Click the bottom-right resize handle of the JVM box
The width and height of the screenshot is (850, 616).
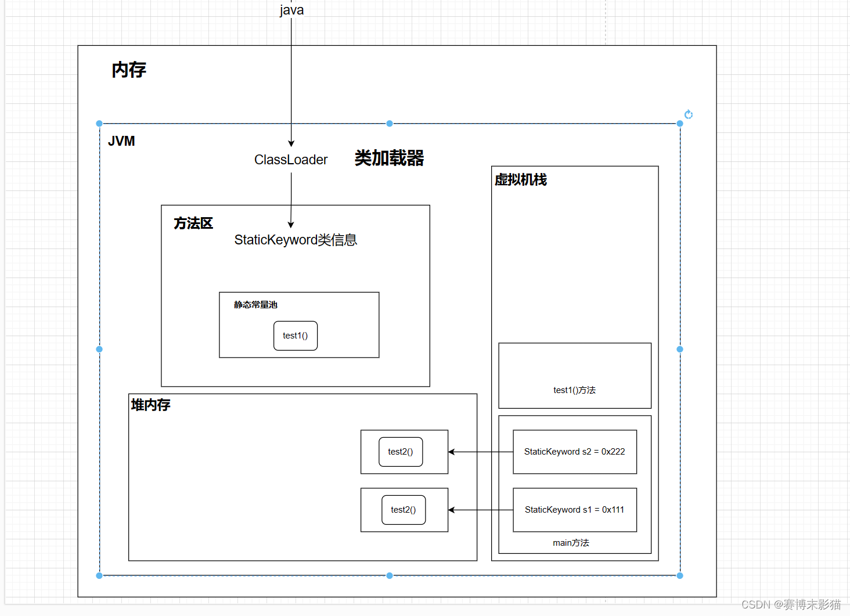(x=680, y=575)
